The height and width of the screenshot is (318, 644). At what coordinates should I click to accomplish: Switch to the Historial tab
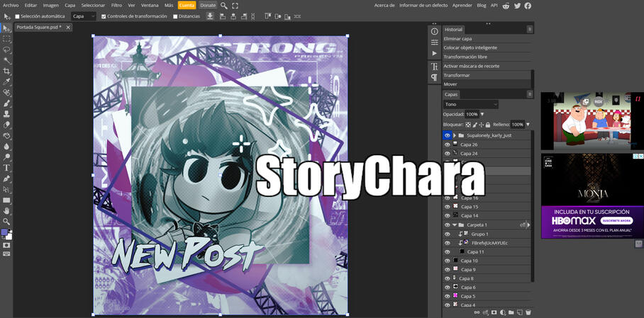tap(453, 30)
